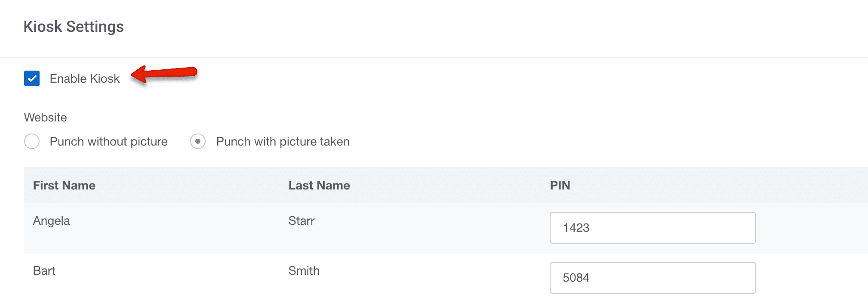Focus the PIN field containing 1423

click(x=653, y=228)
